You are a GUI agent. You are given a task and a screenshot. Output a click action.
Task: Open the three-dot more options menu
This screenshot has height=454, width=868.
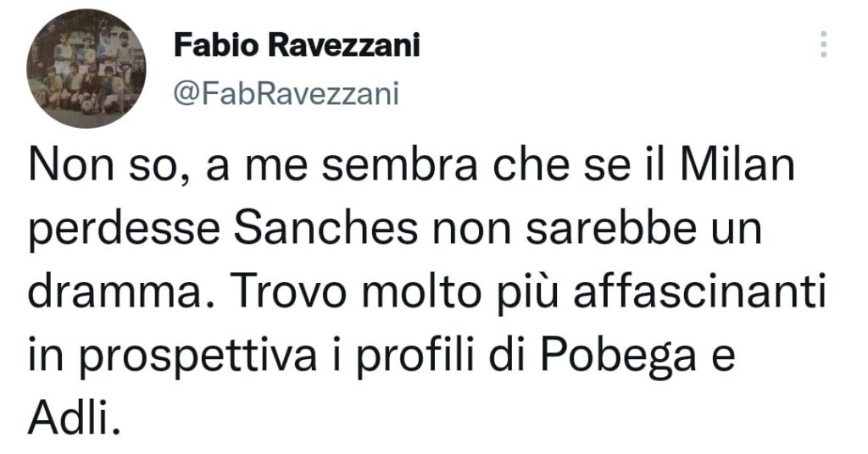coord(823,44)
